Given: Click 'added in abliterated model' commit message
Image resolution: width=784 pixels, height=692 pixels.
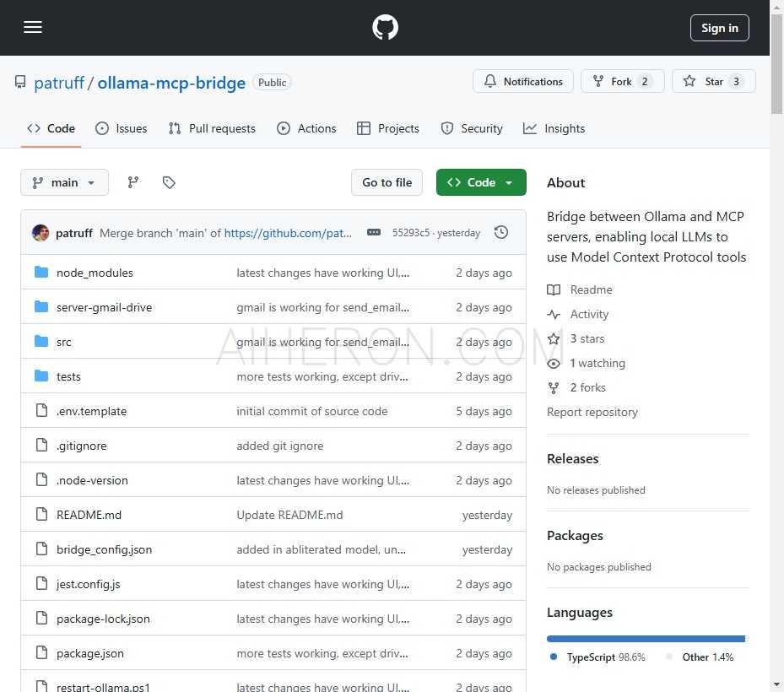Looking at the screenshot, I should (321, 549).
